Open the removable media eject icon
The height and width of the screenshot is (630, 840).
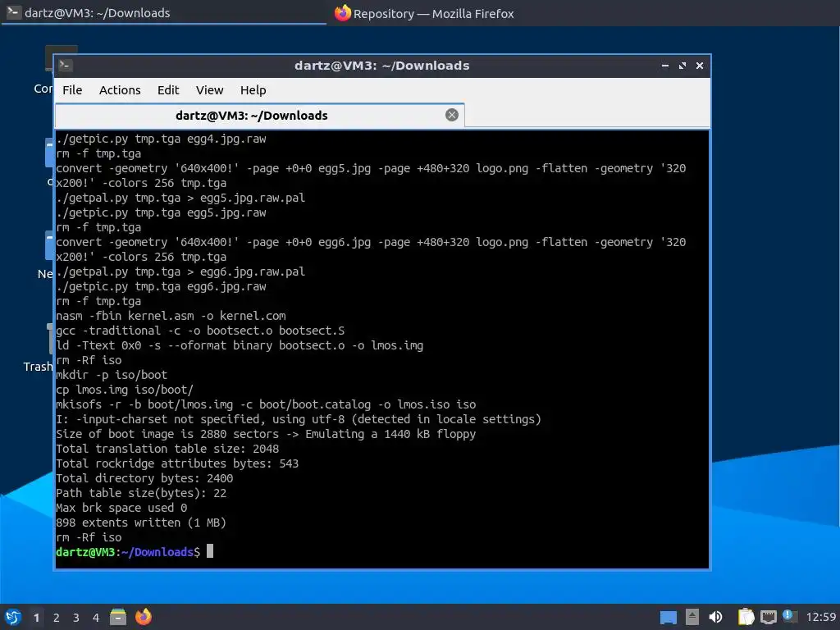click(692, 617)
